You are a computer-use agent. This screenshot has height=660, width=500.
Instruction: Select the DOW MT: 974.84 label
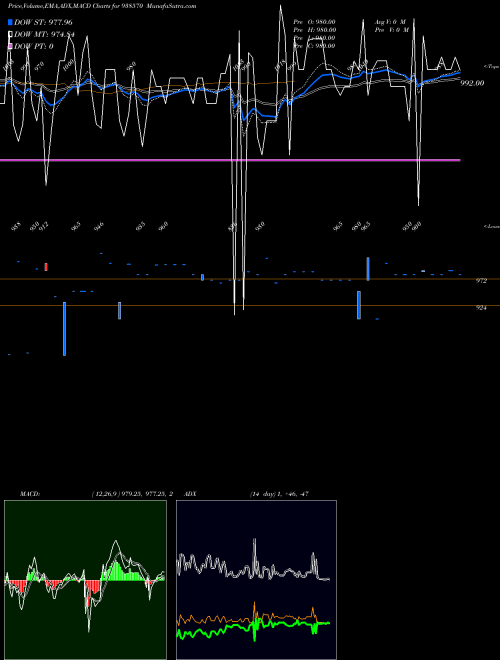click(44, 35)
